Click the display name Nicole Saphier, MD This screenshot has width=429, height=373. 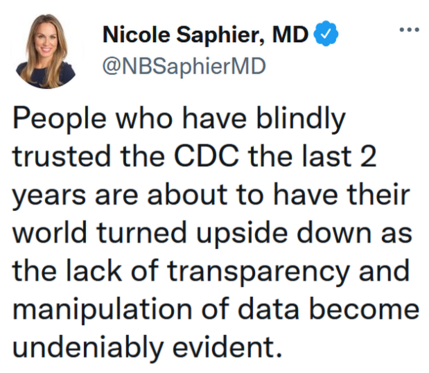tap(205, 35)
